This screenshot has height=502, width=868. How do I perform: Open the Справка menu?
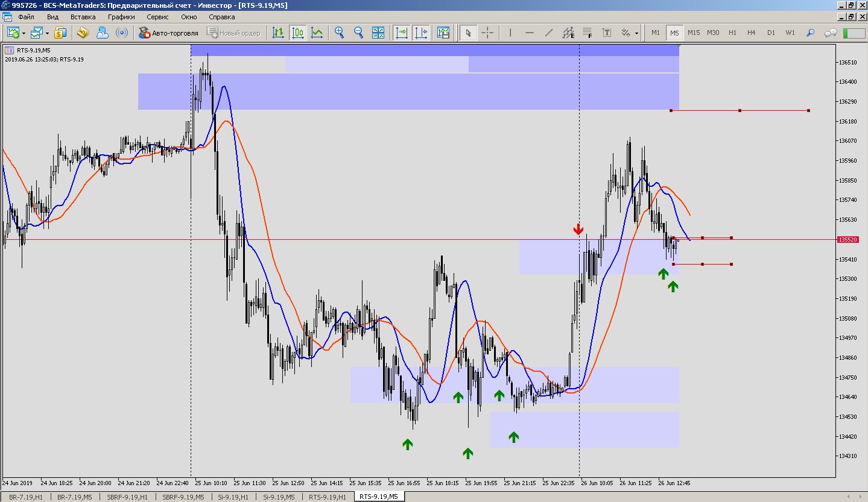point(222,17)
